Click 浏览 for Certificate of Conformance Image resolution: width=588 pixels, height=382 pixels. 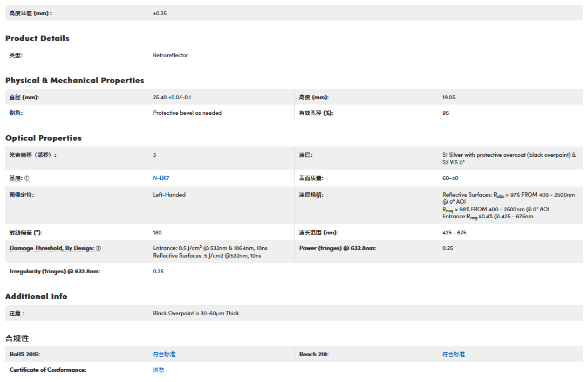[158, 370]
